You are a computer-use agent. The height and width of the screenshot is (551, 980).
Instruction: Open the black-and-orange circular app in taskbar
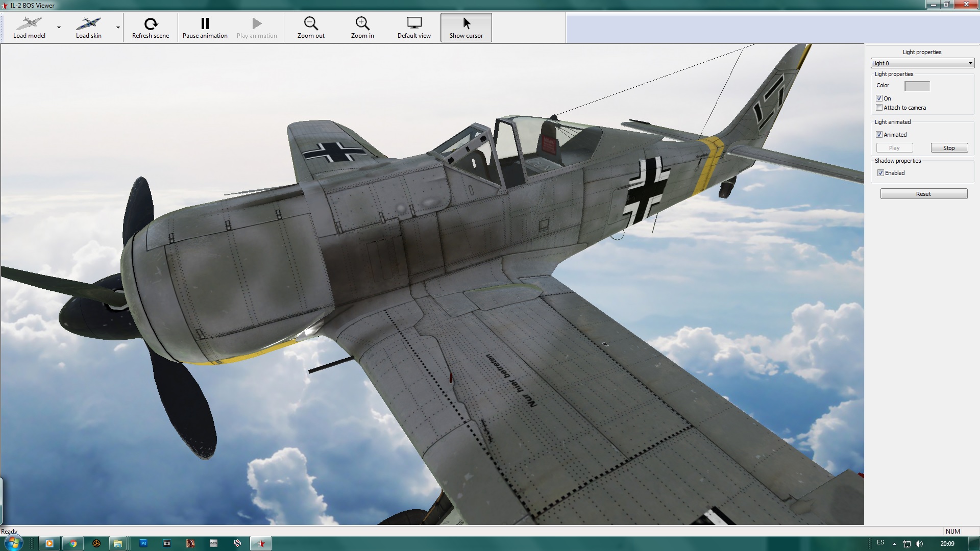pyautogui.click(x=96, y=543)
